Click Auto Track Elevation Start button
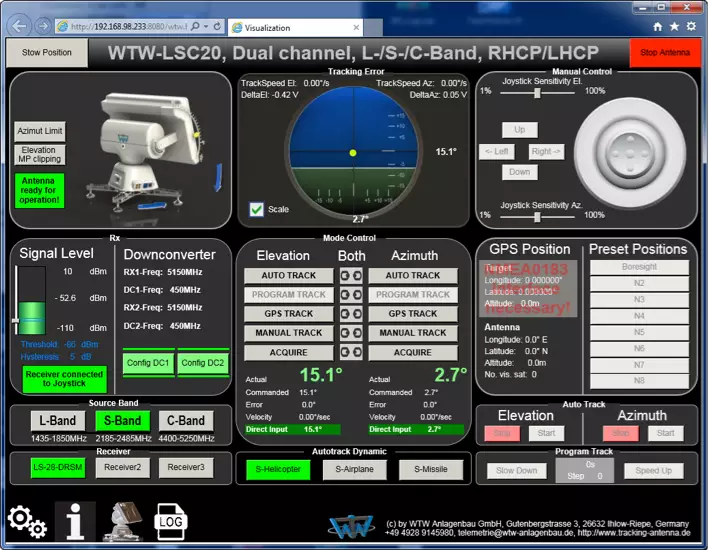Screen dimensions: 708x550 click(546, 433)
